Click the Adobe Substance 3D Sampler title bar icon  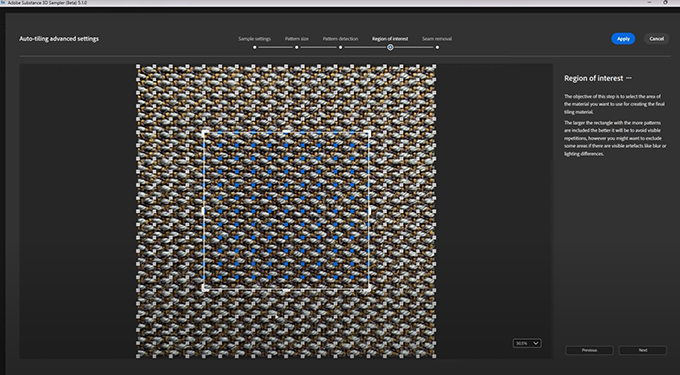click(x=3, y=2)
